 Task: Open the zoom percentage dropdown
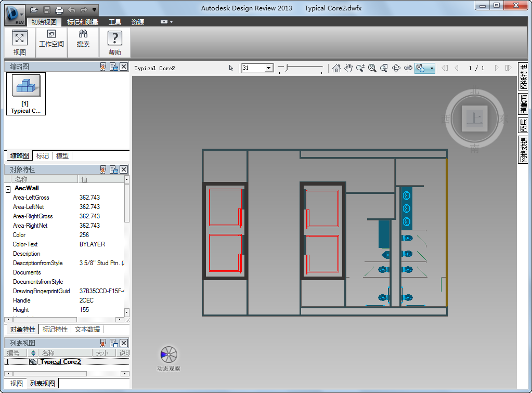point(269,68)
